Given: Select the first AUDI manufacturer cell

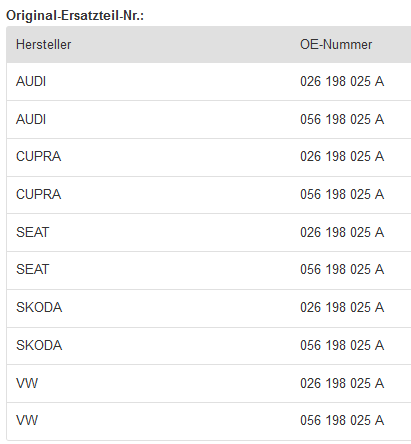Looking at the screenshot, I should point(31,81).
